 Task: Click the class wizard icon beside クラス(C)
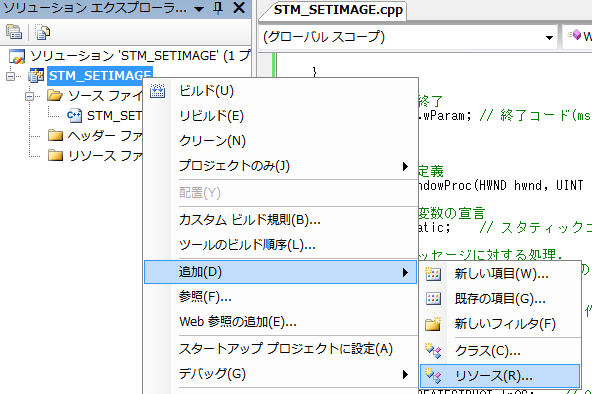pyautogui.click(x=433, y=351)
